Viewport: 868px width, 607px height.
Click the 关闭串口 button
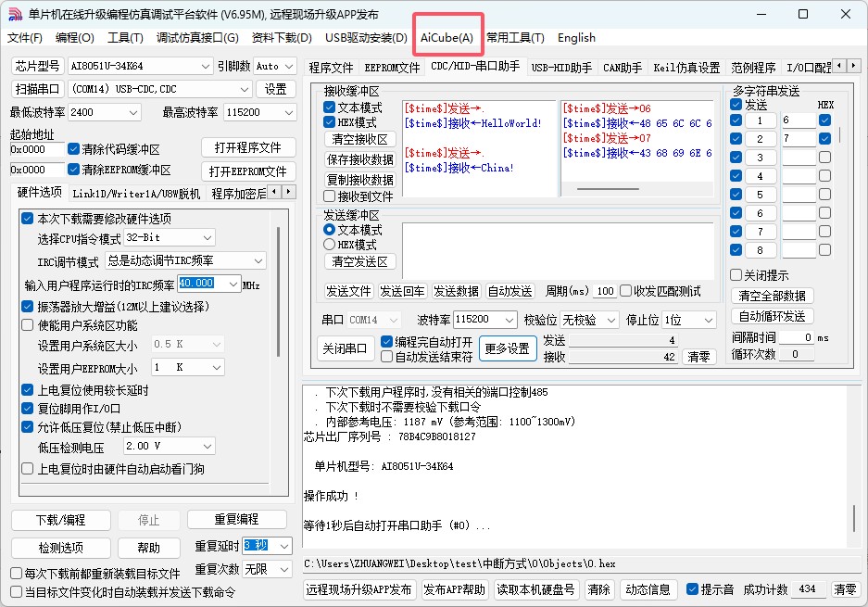[345, 348]
